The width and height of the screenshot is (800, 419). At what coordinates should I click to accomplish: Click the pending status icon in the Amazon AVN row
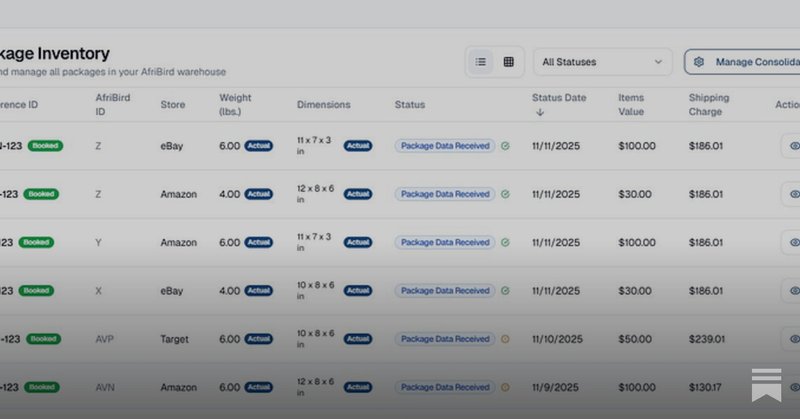coord(505,387)
